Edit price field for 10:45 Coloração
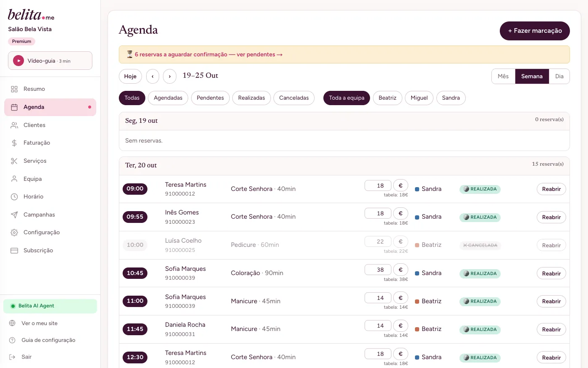Viewport: 588px width, 368px height. (x=378, y=270)
